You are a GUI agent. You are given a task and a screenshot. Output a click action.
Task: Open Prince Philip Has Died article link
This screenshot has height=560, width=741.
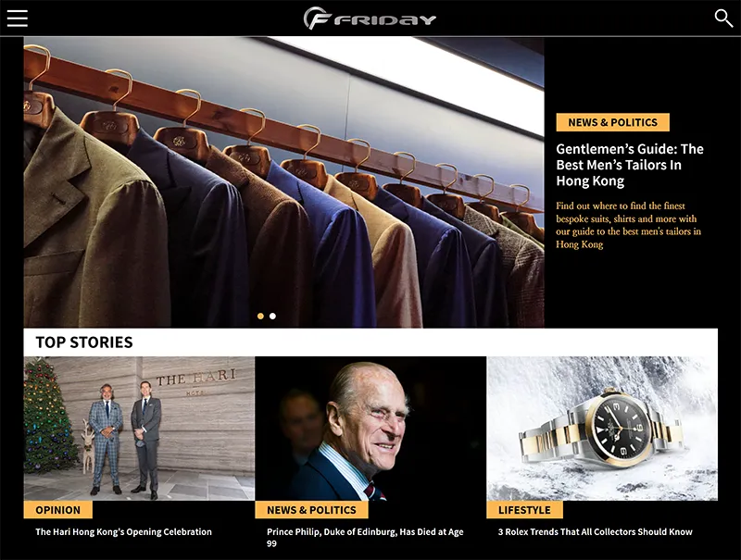point(365,538)
